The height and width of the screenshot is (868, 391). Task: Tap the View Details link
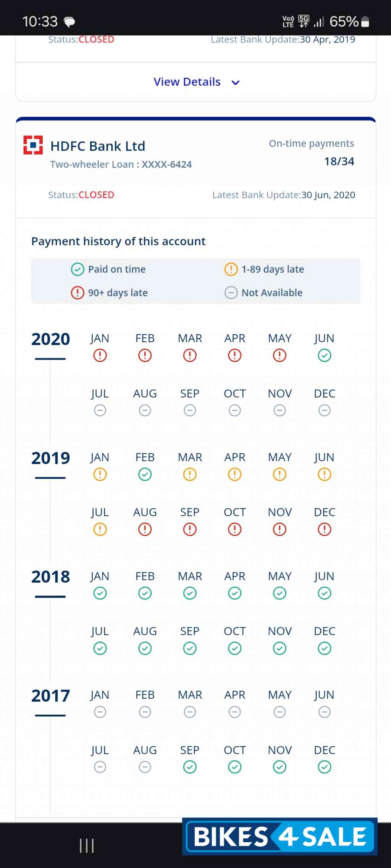coord(187,82)
